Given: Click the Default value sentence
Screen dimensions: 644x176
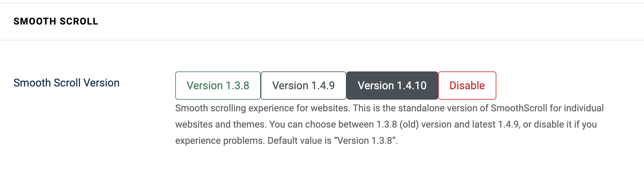Looking at the screenshot, I should [332, 141].
